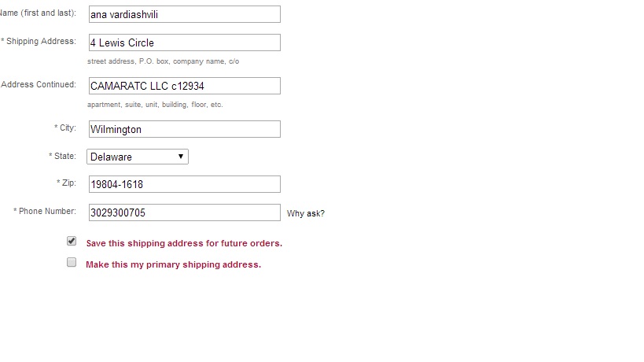Click the Zip code input field

[184, 184]
